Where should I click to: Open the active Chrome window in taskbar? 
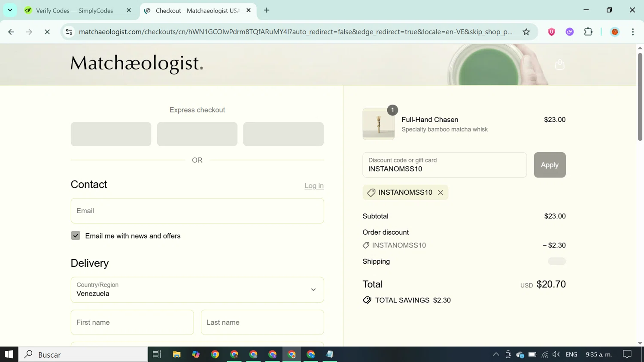(x=292, y=354)
